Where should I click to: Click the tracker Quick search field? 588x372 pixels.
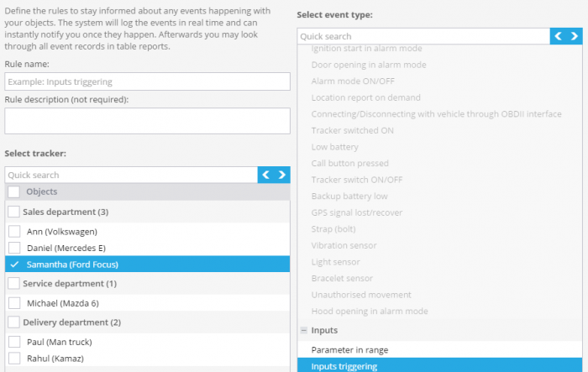tap(131, 175)
